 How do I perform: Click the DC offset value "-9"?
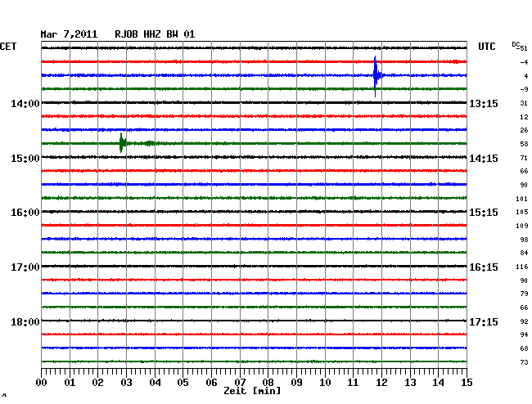point(524,89)
